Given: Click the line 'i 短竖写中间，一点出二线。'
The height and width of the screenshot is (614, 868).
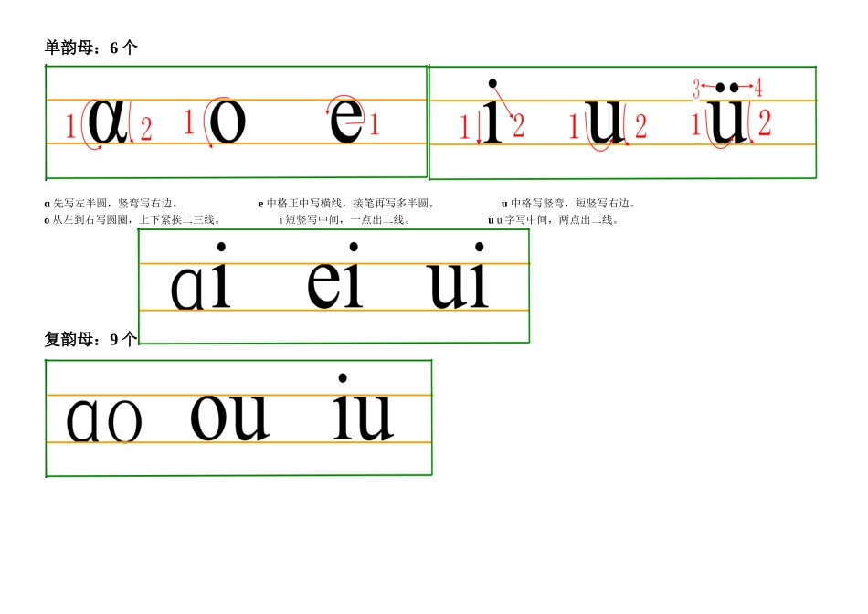Looking at the screenshot, I should tap(344, 220).
